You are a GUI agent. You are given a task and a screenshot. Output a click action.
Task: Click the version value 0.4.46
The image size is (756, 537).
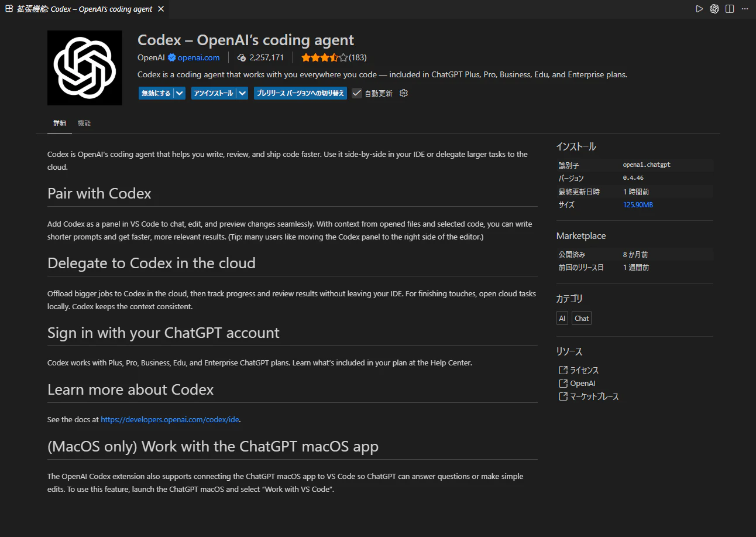pos(633,178)
